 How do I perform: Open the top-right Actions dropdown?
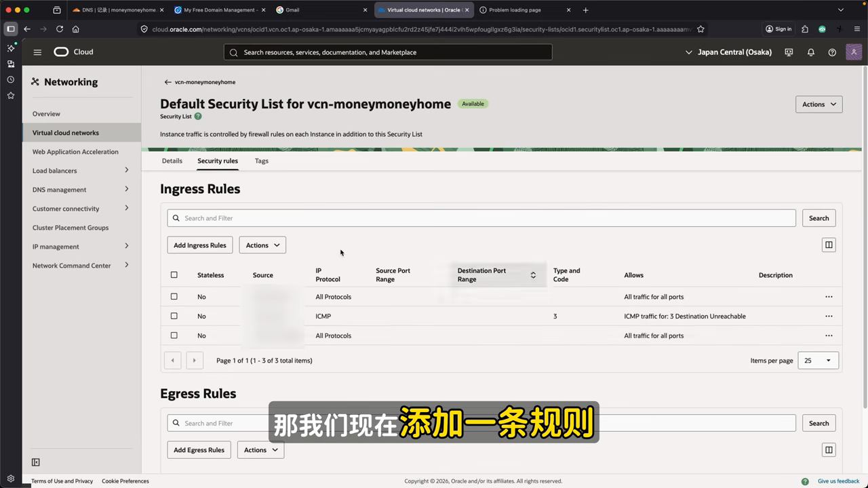818,104
